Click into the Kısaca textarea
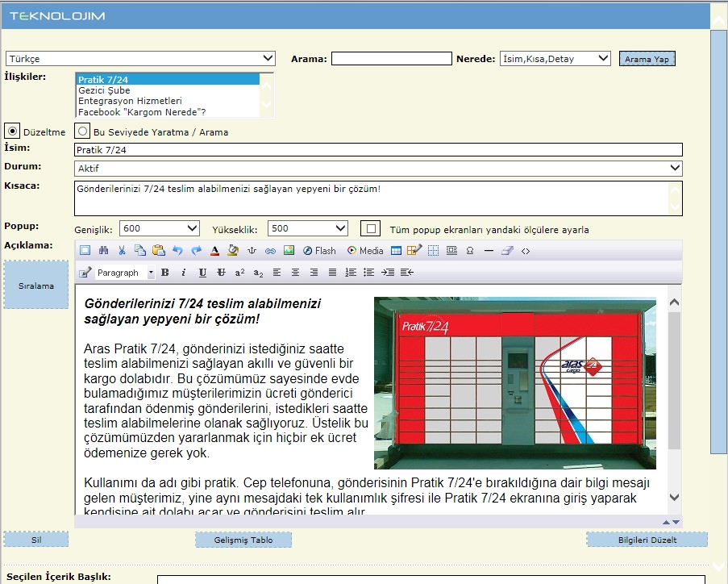The image size is (728, 584). 378,198
